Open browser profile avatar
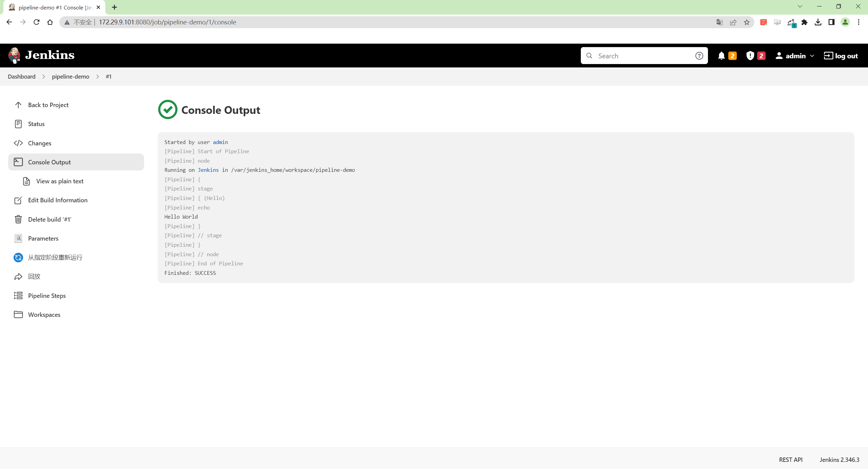Image resolution: width=868 pixels, height=469 pixels. (845, 22)
